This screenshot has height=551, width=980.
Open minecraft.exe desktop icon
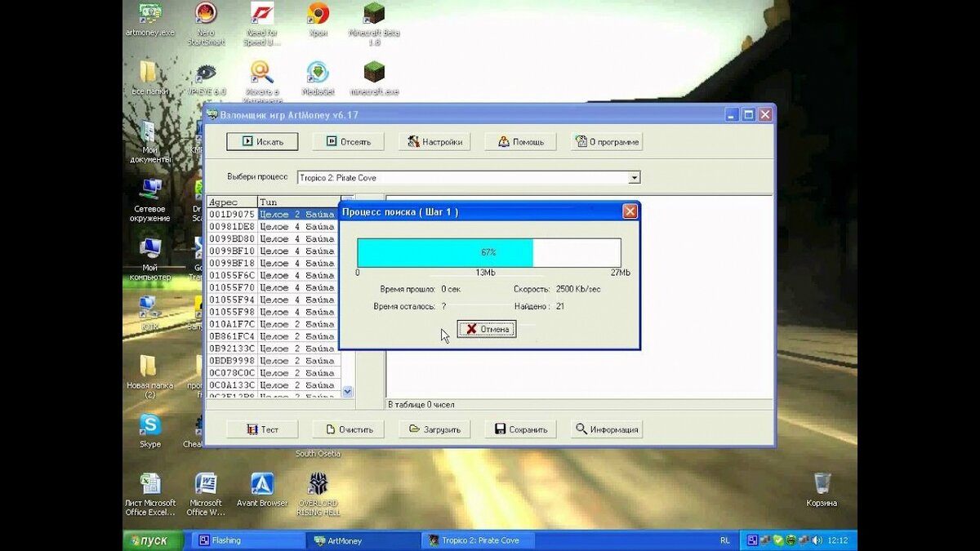373,78
